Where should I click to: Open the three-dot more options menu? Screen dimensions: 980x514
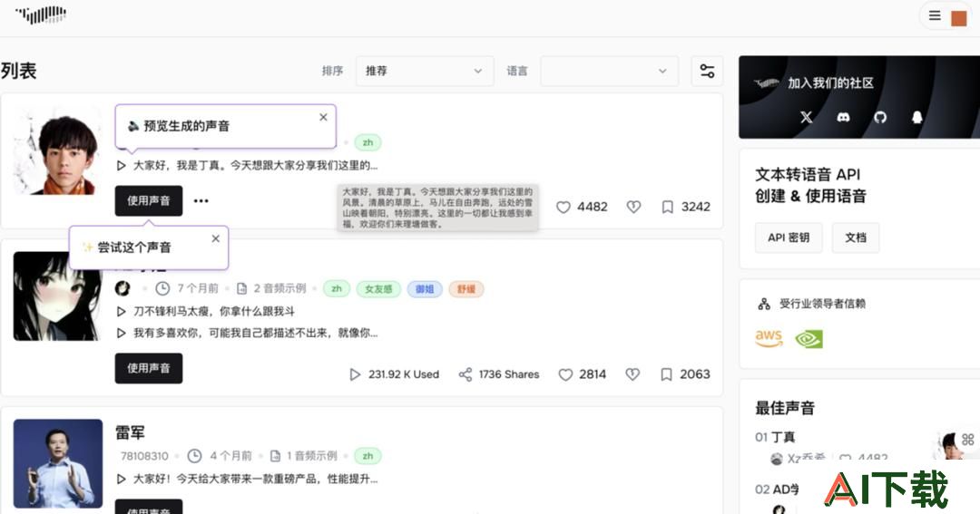point(201,200)
